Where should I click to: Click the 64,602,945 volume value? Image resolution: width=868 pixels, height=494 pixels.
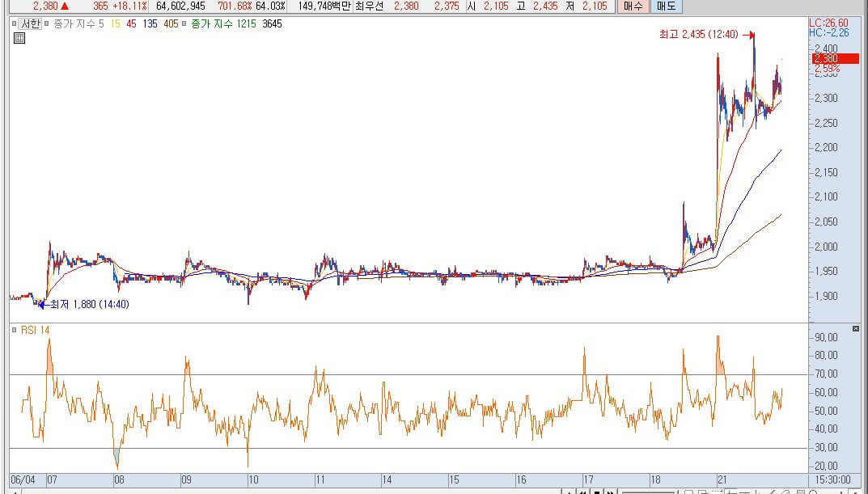click(180, 6)
